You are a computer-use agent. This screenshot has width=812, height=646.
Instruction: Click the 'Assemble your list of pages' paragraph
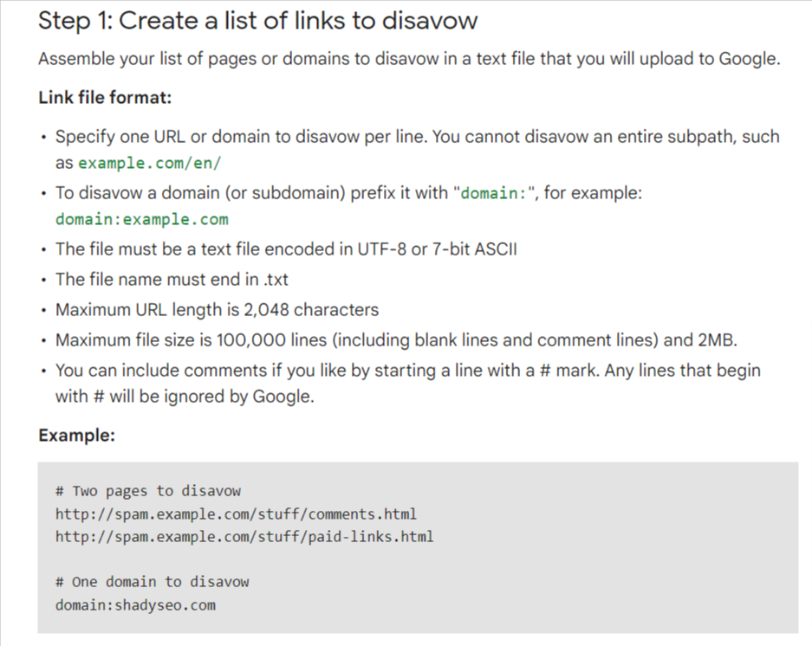tap(409, 59)
